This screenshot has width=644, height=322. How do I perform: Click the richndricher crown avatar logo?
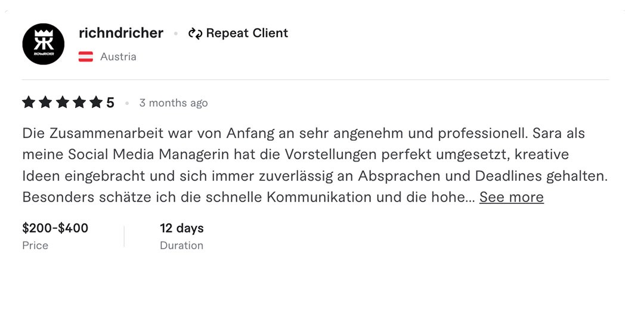[43, 44]
